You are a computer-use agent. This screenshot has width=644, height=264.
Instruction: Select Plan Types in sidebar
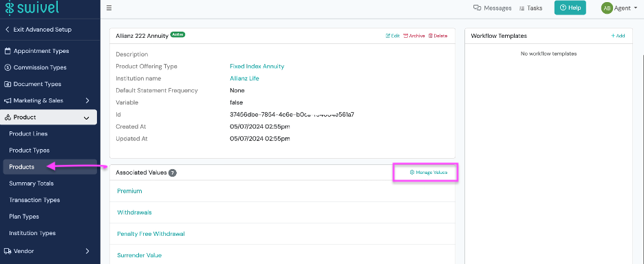[x=24, y=217]
